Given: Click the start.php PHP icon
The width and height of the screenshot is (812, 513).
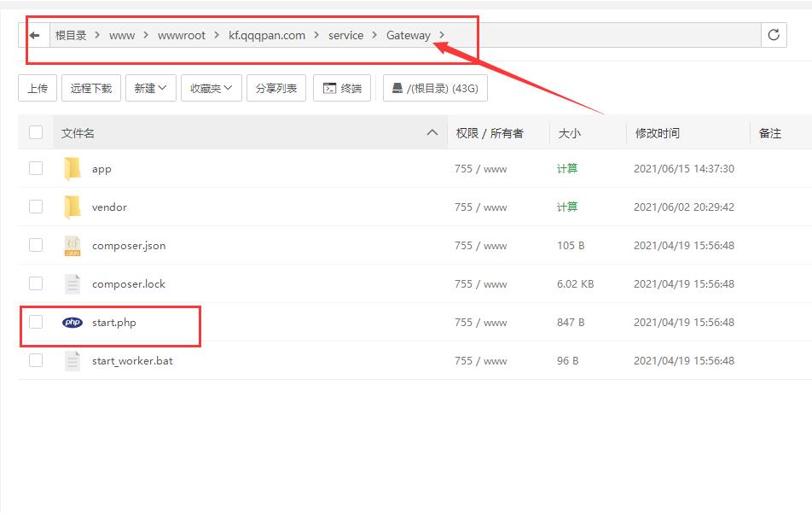Looking at the screenshot, I should [x=72, y=323].
